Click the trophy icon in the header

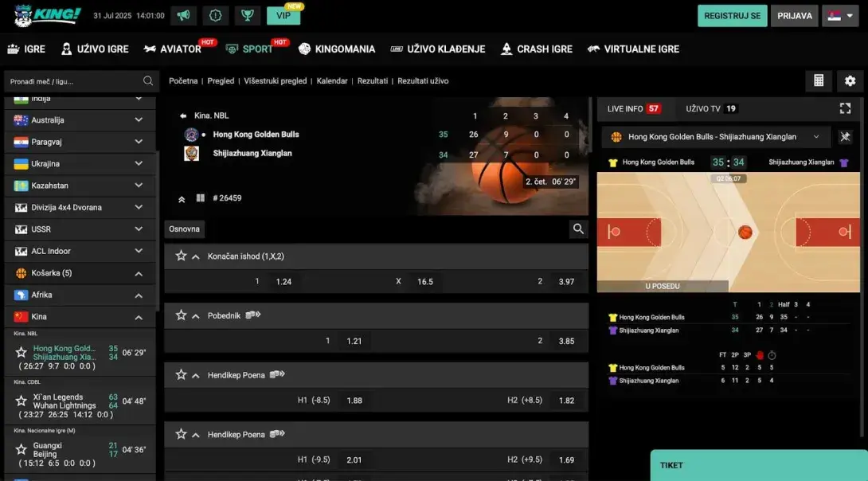coord(248,16)
